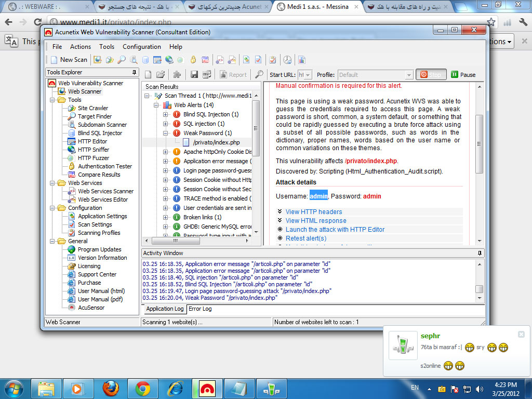Click the alert details vertical scrollbar thumb

479,144
